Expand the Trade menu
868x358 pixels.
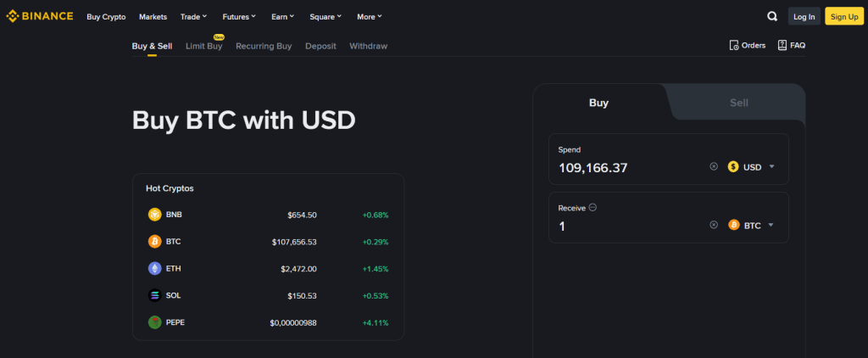193,17
